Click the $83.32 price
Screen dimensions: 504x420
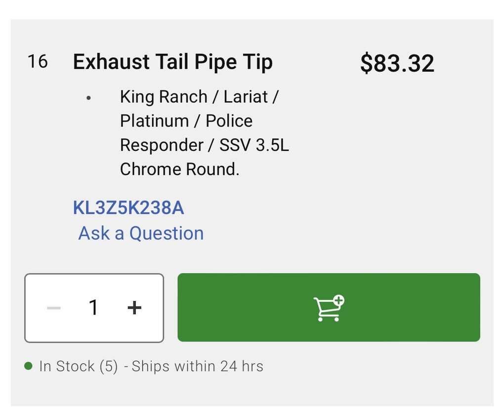coord(397,63)
